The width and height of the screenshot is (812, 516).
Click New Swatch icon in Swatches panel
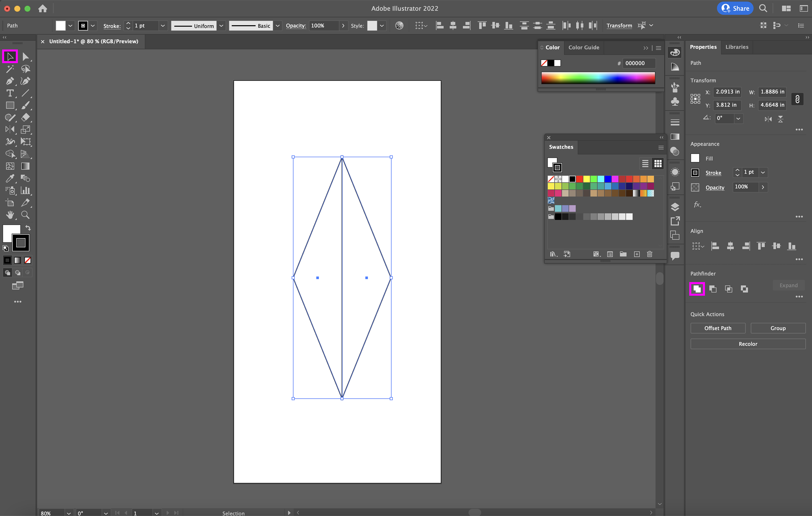pos(637,254)
